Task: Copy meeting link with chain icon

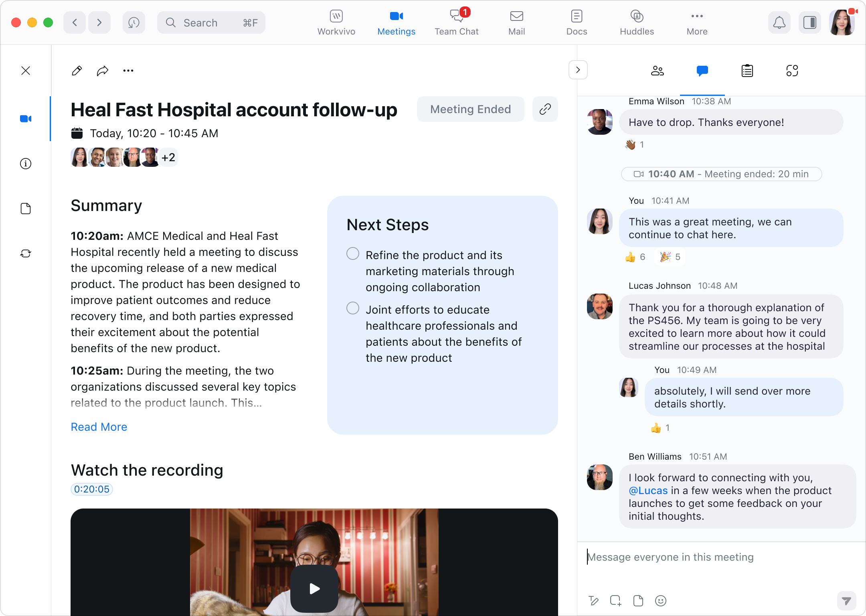Action: (545, 109)
